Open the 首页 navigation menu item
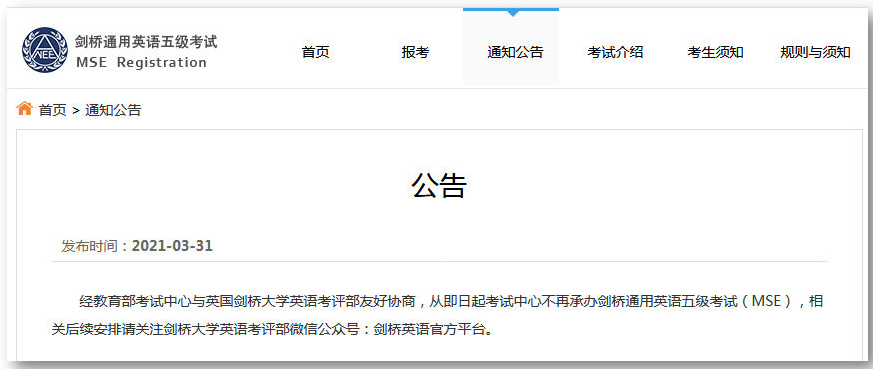873x369 pixels. [316, 52]
